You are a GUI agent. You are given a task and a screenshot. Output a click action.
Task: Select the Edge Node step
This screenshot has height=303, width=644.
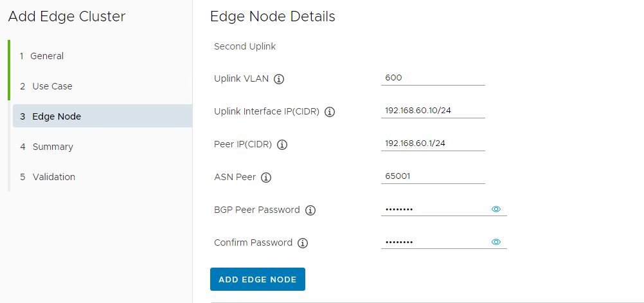(56, 116)
